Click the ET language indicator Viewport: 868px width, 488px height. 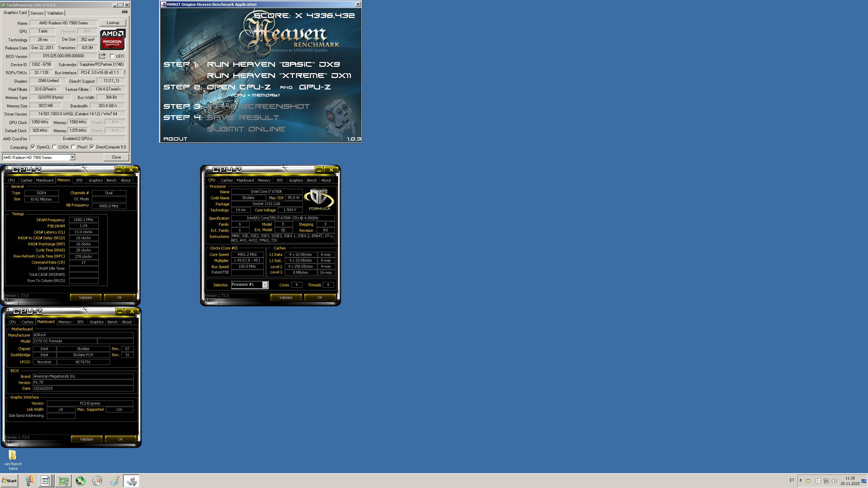pyautogui.click(x=792, y=480)
